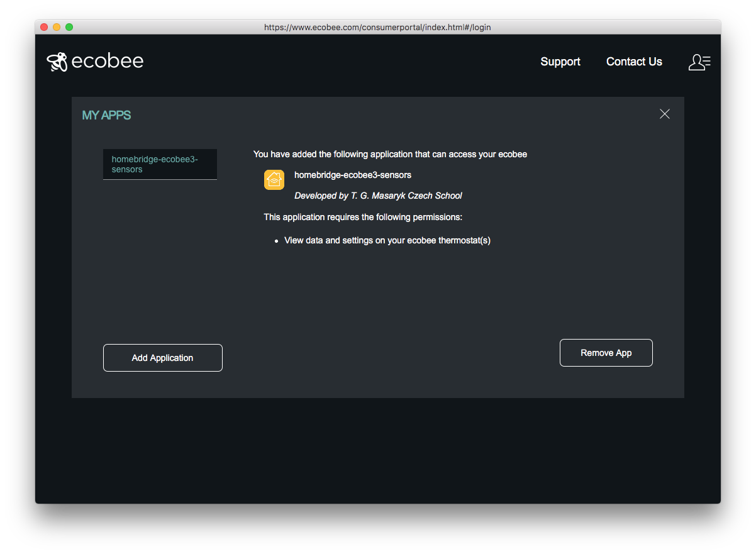756x554 pixels.
Task: Click the Add Application button
Action: 163,358
